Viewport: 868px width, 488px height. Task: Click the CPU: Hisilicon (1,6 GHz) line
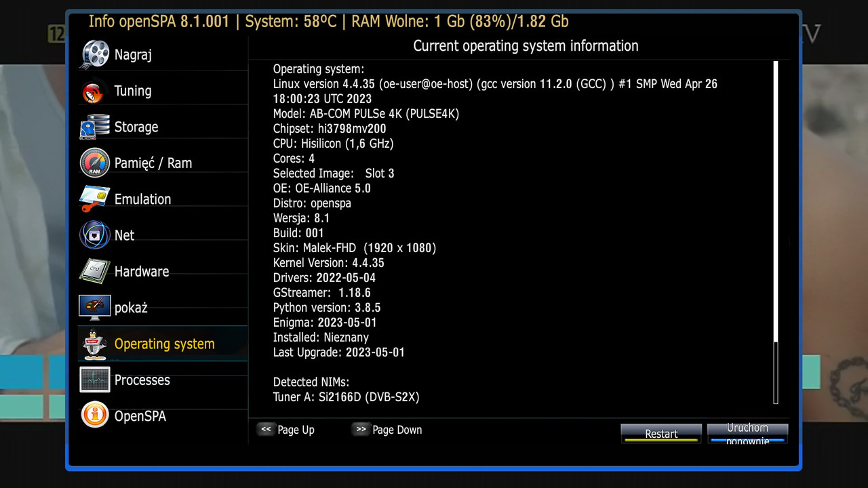pos(333,144)
